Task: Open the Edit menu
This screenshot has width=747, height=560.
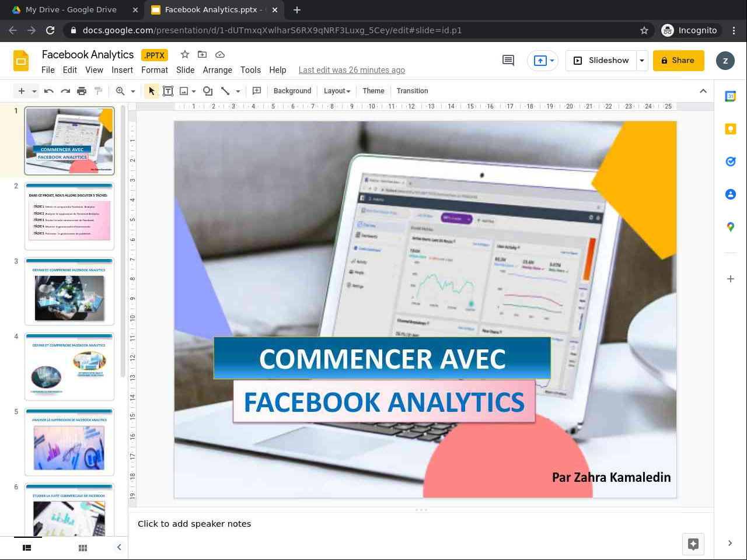Action: coord(70,70)
